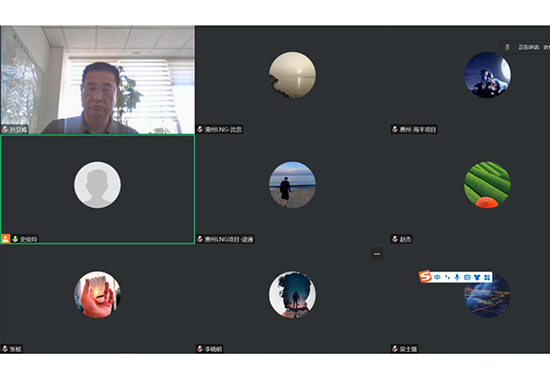Click the name label 吴士强
The width and height of the screenshot is (550, 380).
[x=408, y=349]
